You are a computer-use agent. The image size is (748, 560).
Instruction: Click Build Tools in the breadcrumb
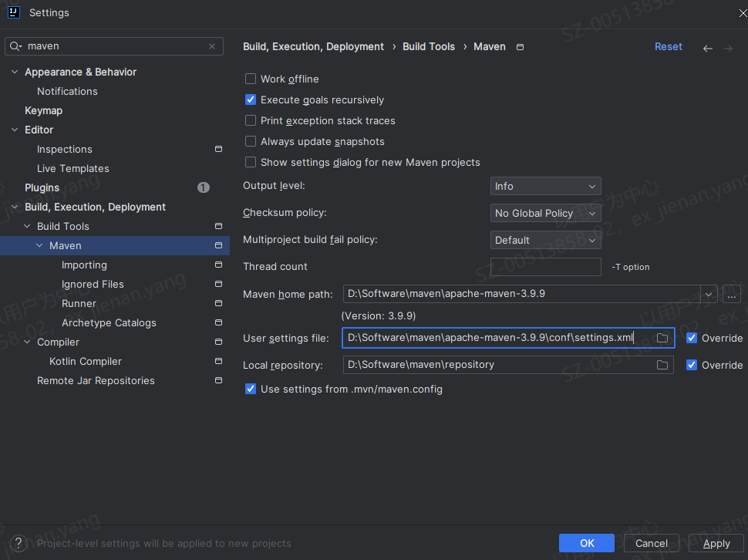click(429, 47)
